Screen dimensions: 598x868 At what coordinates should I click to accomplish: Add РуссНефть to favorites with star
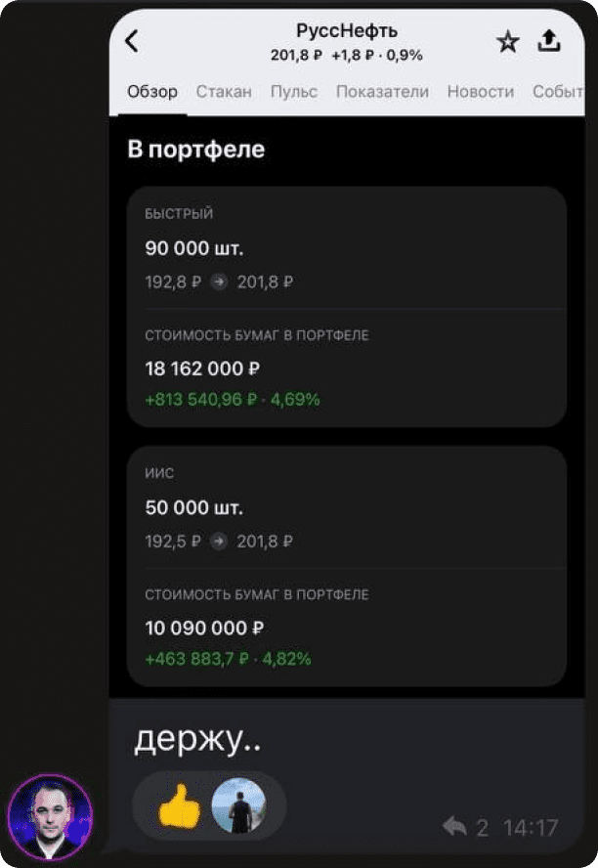pyautogui.click(x=508, y=41)
